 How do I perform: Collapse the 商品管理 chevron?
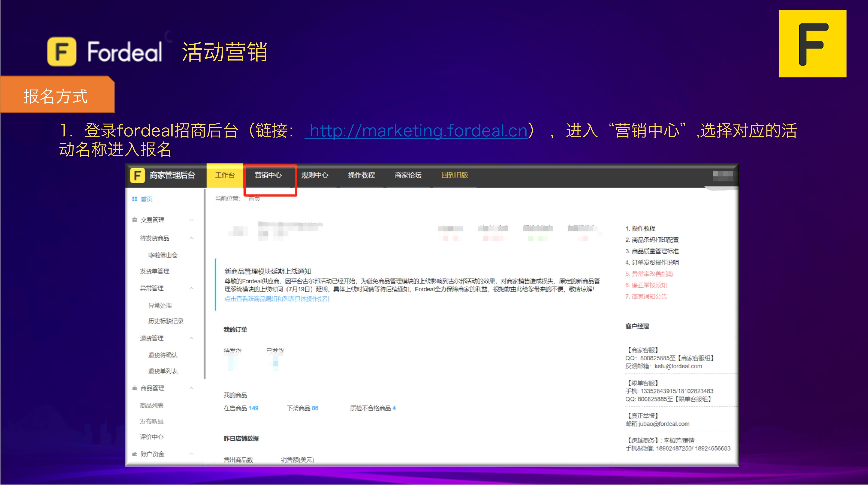191,388
